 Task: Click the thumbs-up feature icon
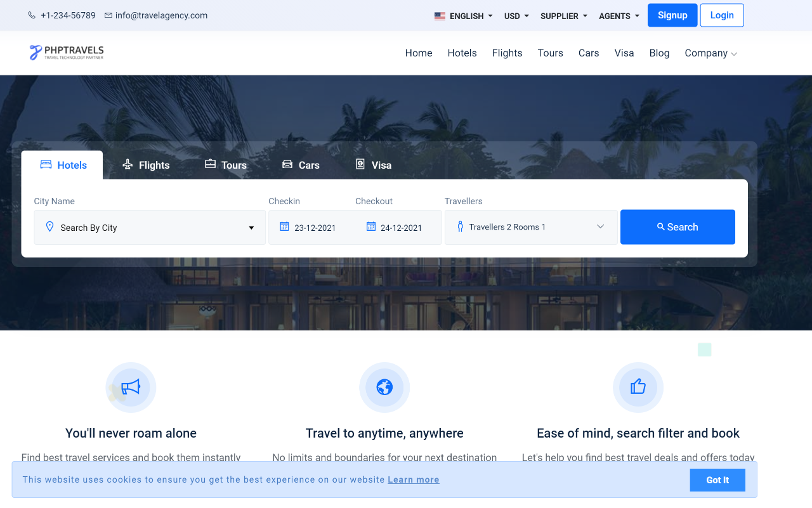click(638, 387)
